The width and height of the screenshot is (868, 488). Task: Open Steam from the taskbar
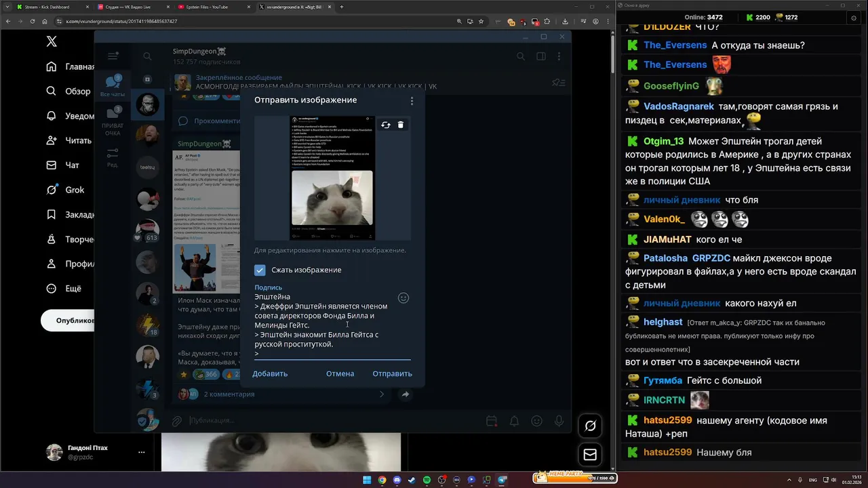click(412, 480)
